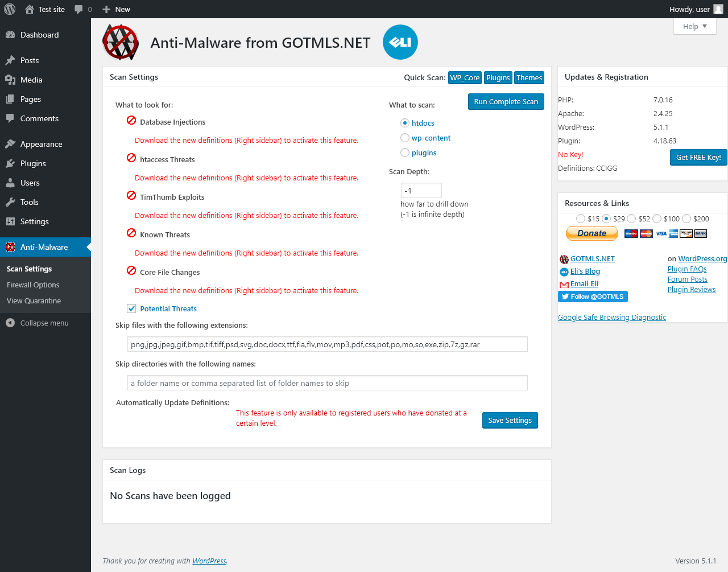Image resolution: width=728 pixels, height=572 pixels.
Task: Select the wp-content scan radio button
Action: tap(405, 138)
